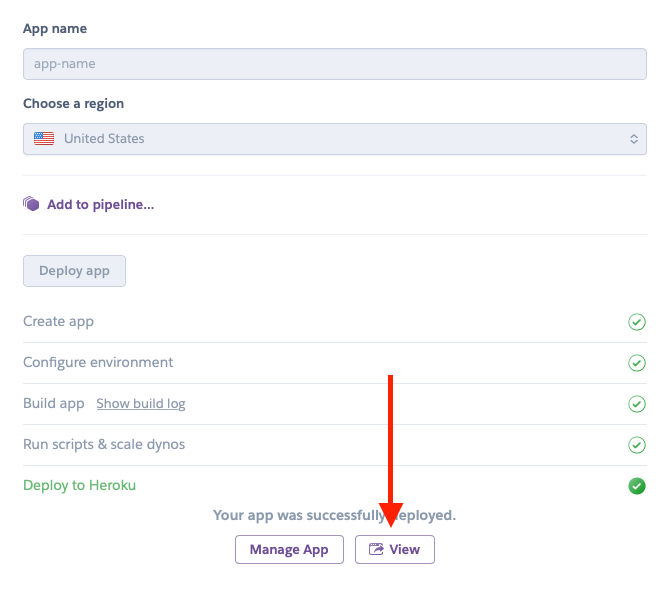Click the Choose a region label
This screenshot has width=671, height=595.
click(73, 104)
